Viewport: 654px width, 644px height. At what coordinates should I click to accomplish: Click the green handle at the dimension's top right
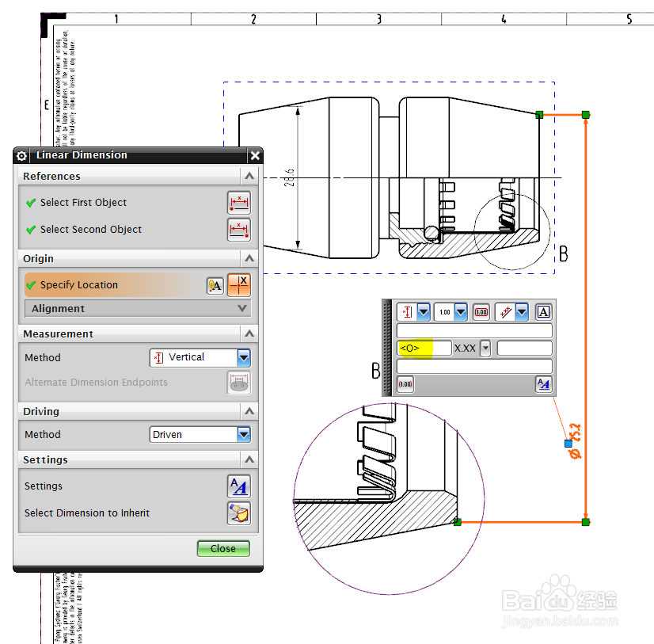pos(586,114)
